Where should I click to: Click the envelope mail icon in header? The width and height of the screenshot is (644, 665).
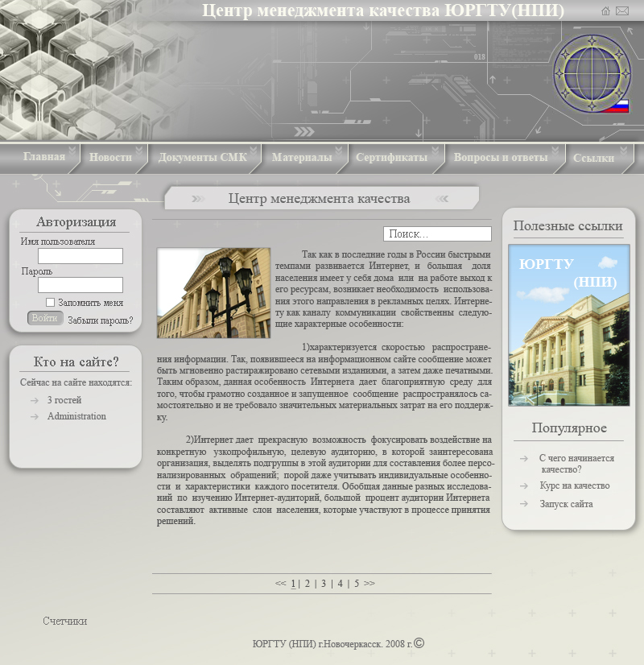tap(622, 11)
